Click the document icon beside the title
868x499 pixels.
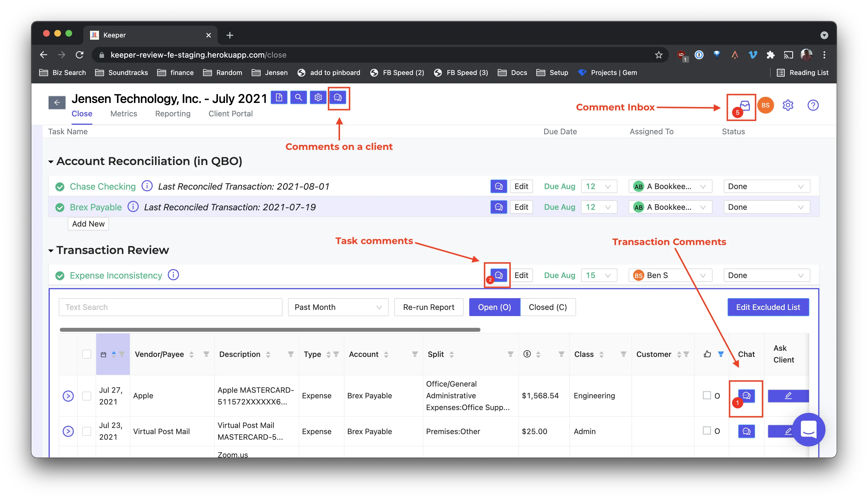pyautogui.click(x=279, y=98)
